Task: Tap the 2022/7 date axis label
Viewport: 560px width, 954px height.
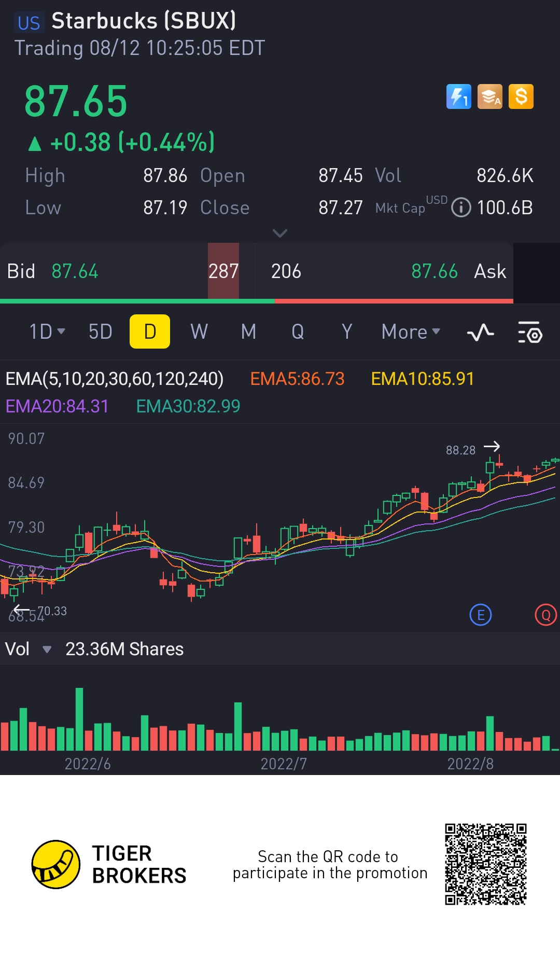Action: [x=284, y=764]
